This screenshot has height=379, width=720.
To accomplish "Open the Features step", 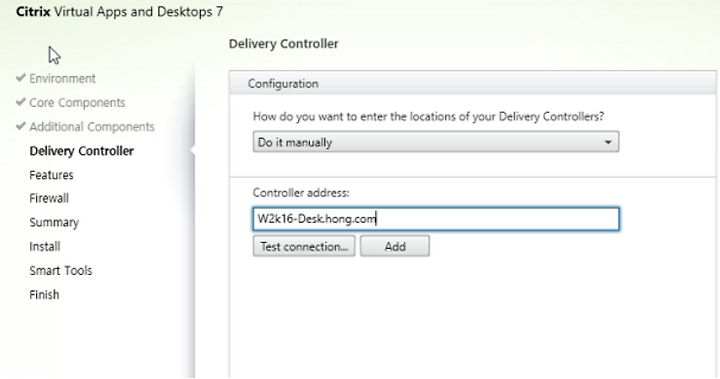I will (x=51, y=175).
